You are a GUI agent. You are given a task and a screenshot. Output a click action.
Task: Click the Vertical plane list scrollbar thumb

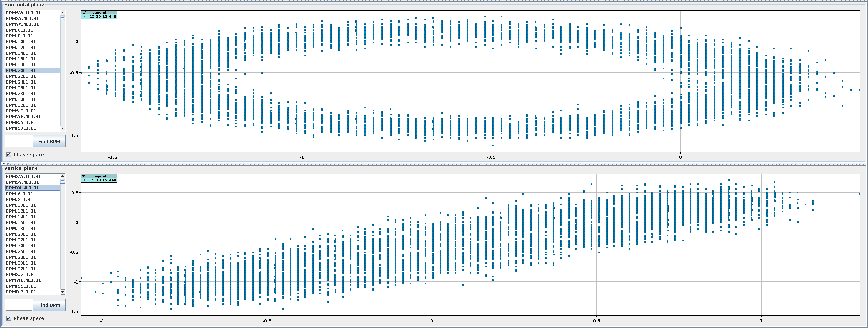62,181
